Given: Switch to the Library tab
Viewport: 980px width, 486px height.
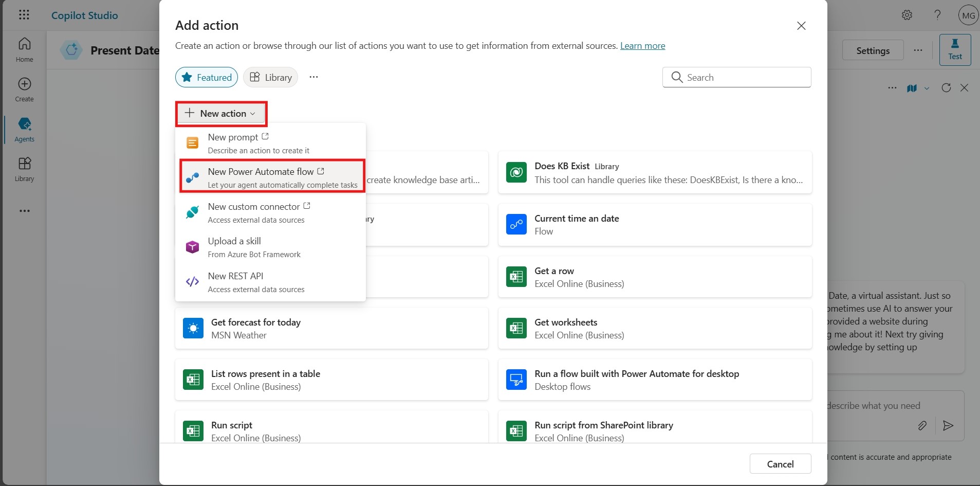Looking at the screenshot, I should (271, 77).
